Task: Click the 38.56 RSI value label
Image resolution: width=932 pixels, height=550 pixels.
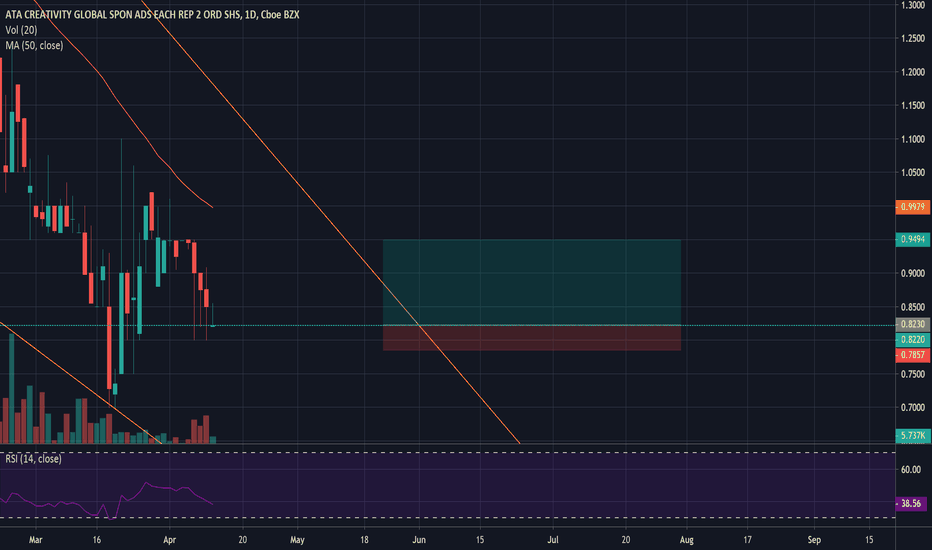Action: tap(911, 504)
